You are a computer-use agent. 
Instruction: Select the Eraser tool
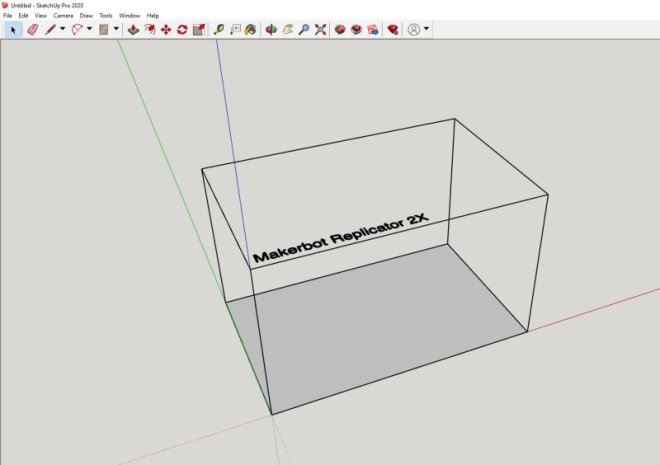[x=33, y=30]
